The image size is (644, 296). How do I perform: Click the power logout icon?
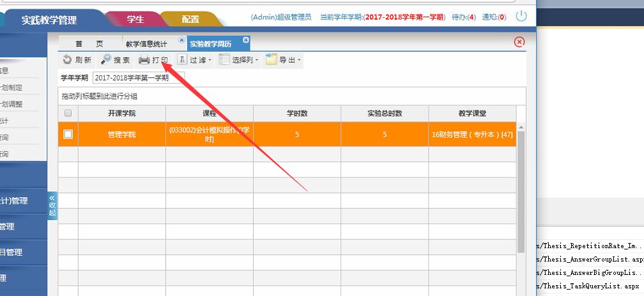click(x=521, y=17)
